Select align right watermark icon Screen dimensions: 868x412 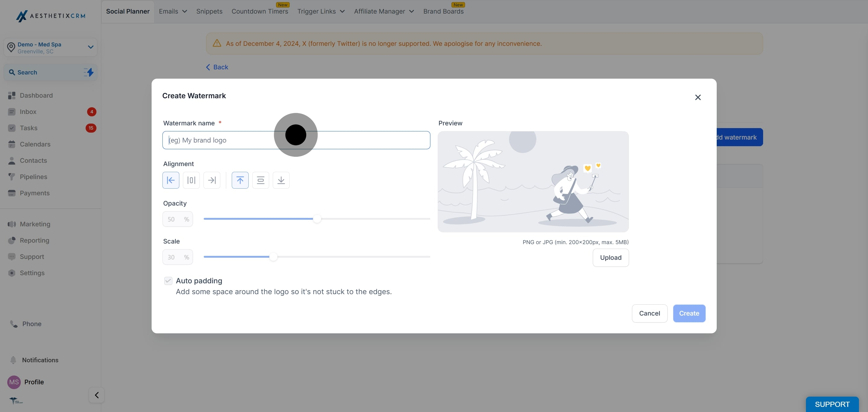coord(212,180)
